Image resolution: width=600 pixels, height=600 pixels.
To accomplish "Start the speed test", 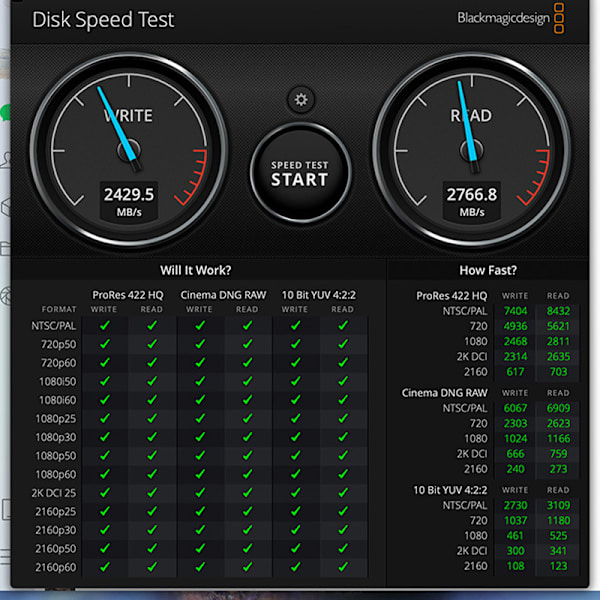I will (x=300, y=173).
